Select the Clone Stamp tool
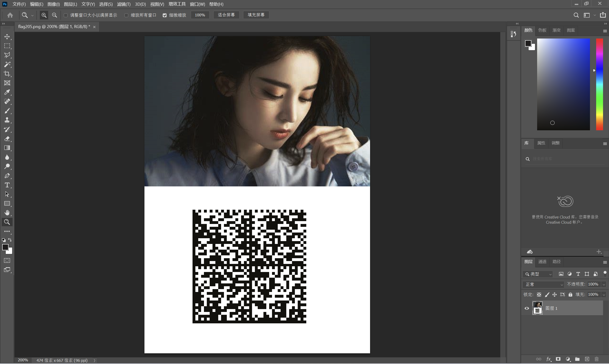 [x=7, y=120]
